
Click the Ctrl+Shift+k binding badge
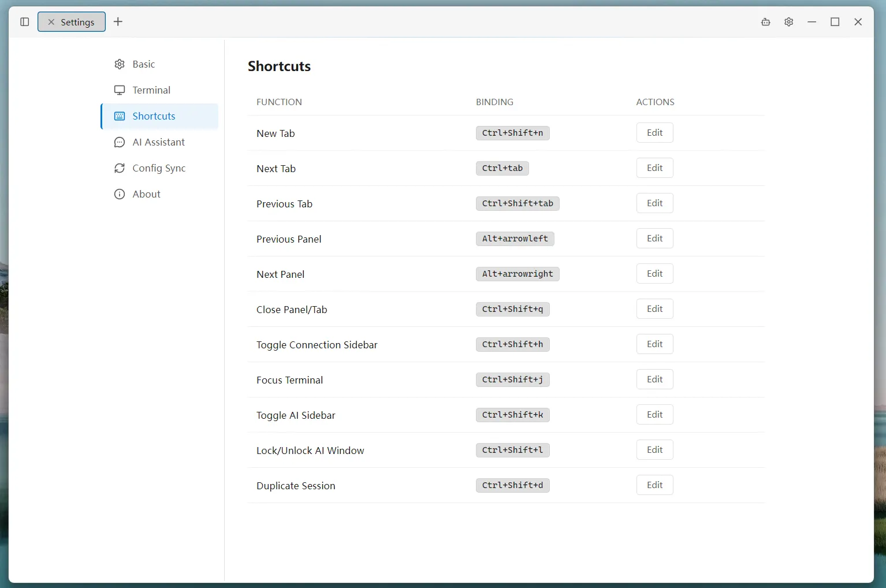pyautogui.click(x=513, y=415)
